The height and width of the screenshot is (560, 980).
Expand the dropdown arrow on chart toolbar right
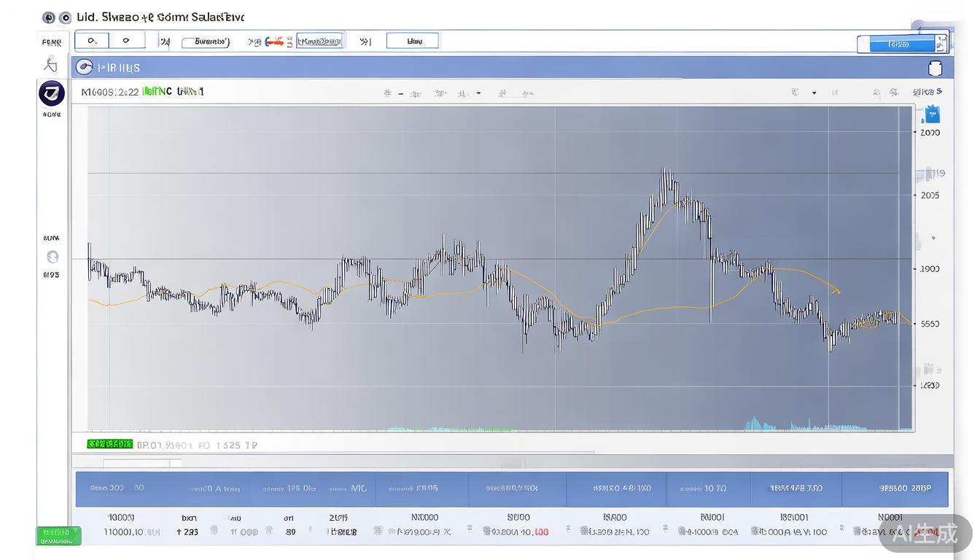click(814, 93)
